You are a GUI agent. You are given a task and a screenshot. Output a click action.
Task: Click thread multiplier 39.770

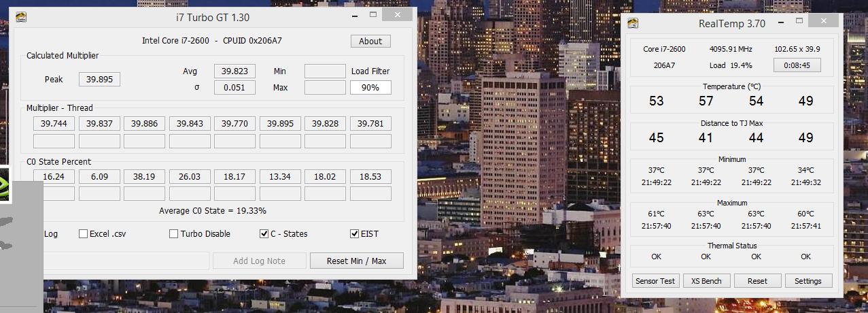pyautogui.click(x=235, y=123)
